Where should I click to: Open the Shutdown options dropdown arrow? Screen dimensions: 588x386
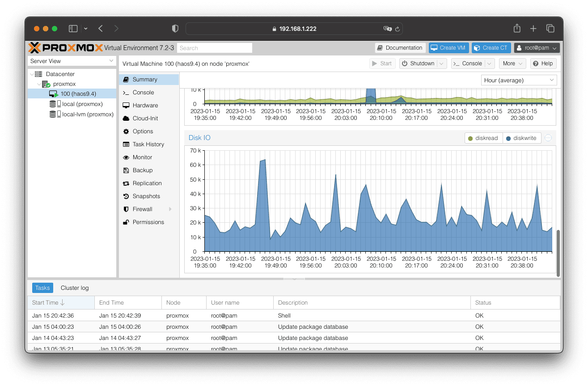442,64
